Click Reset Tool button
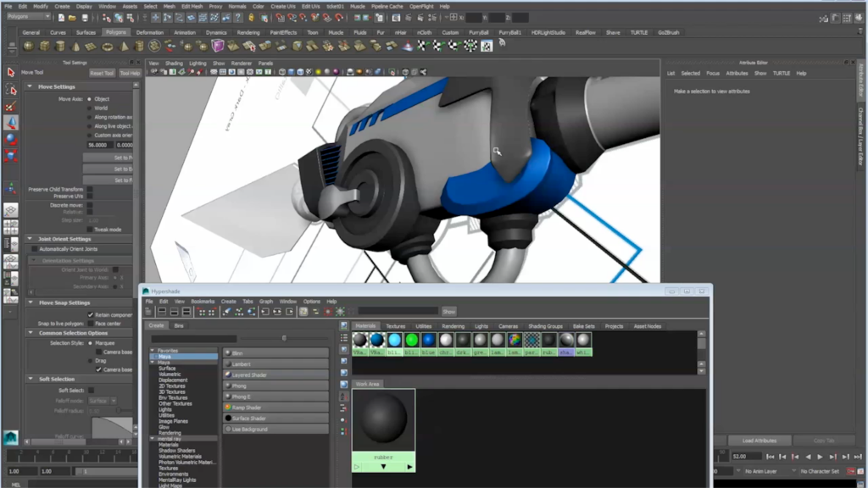This screenshot has width=868, height=488. click(x=102, y=73)
